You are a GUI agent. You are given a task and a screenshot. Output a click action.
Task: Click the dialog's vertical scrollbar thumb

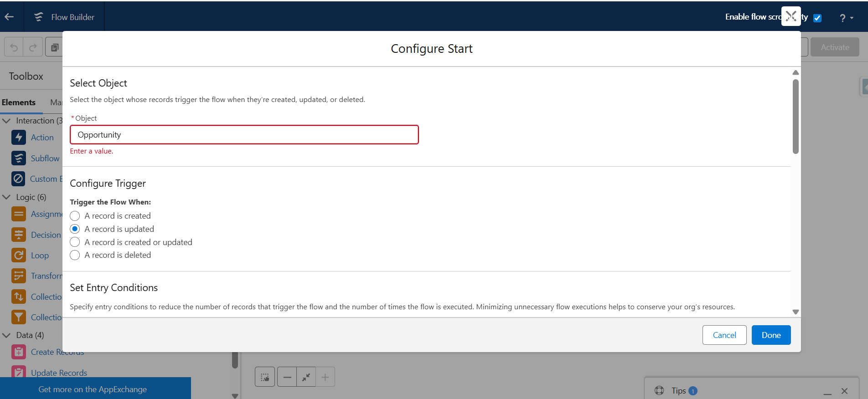[796, 116]
